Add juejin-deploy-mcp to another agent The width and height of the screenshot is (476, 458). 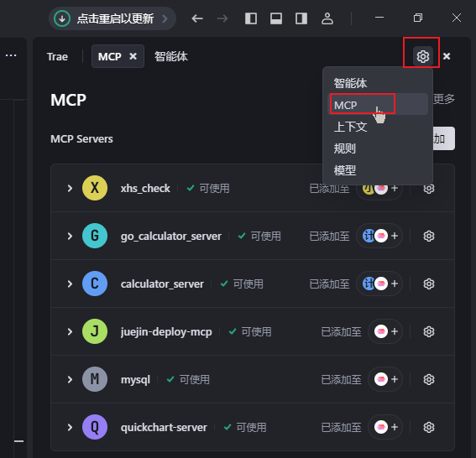point(395,331)
